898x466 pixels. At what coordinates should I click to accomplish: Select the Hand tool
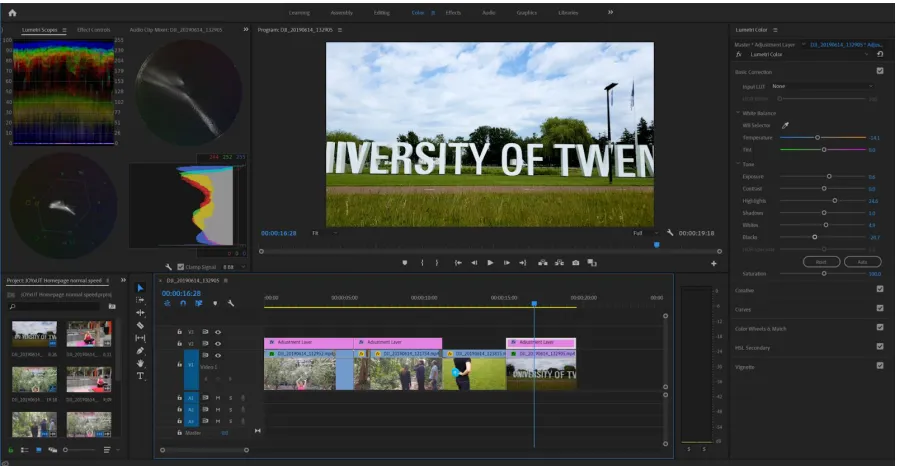[x=140, y=363]
